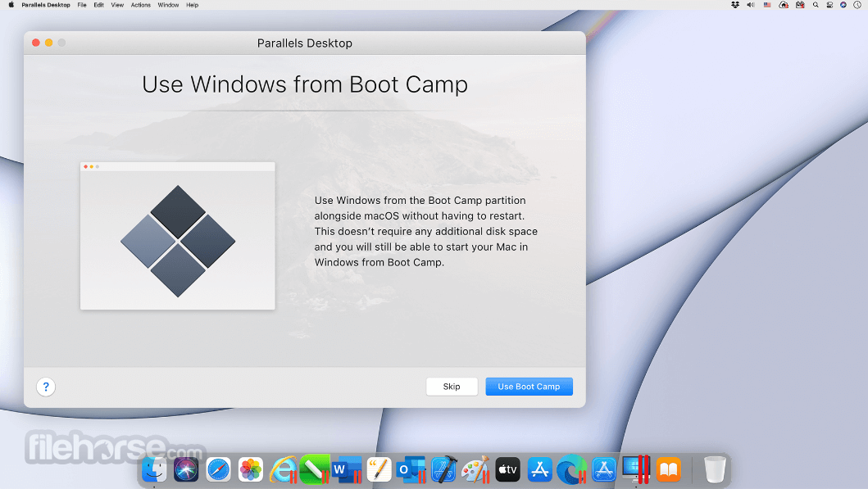Open the App Store from the Dock
This screenshot has width=868, height=489.
tap(539, 469)
